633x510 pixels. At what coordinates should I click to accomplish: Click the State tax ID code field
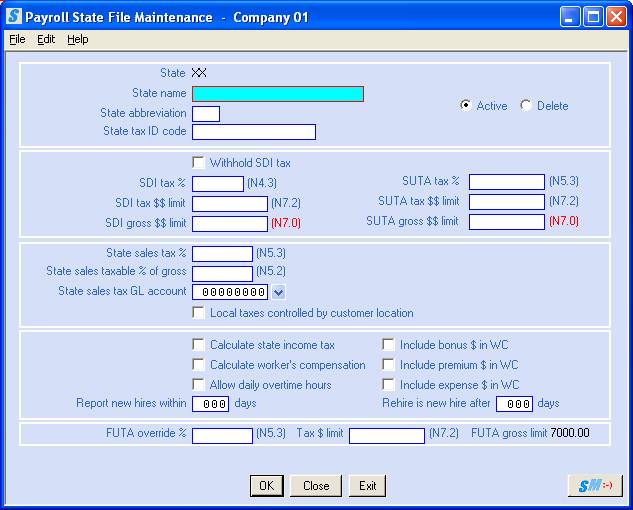coord(254,132)
